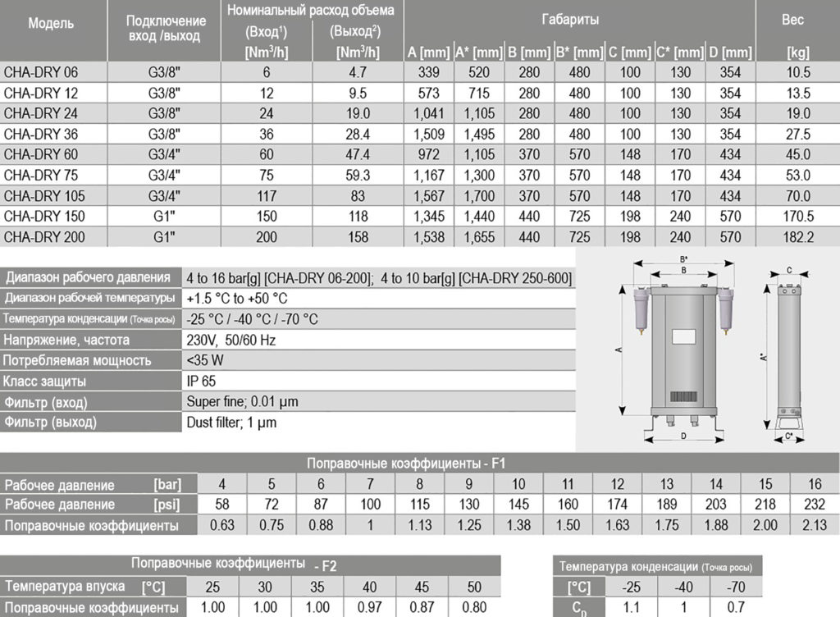The image size is (840, 617).
Task: Select the -25 °C / -40 °C / -70 °C value
Action: (x=252, y=319)
